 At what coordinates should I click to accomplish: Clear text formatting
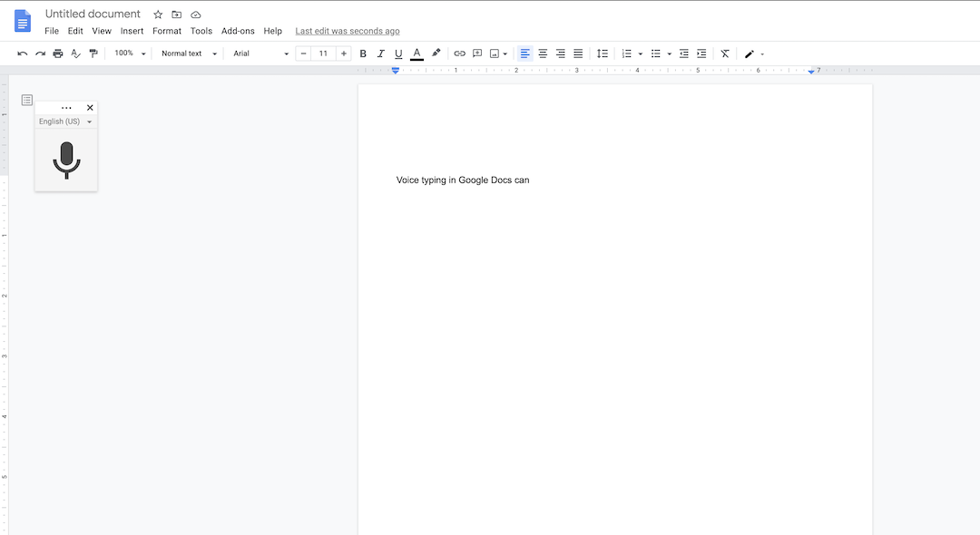725,53
